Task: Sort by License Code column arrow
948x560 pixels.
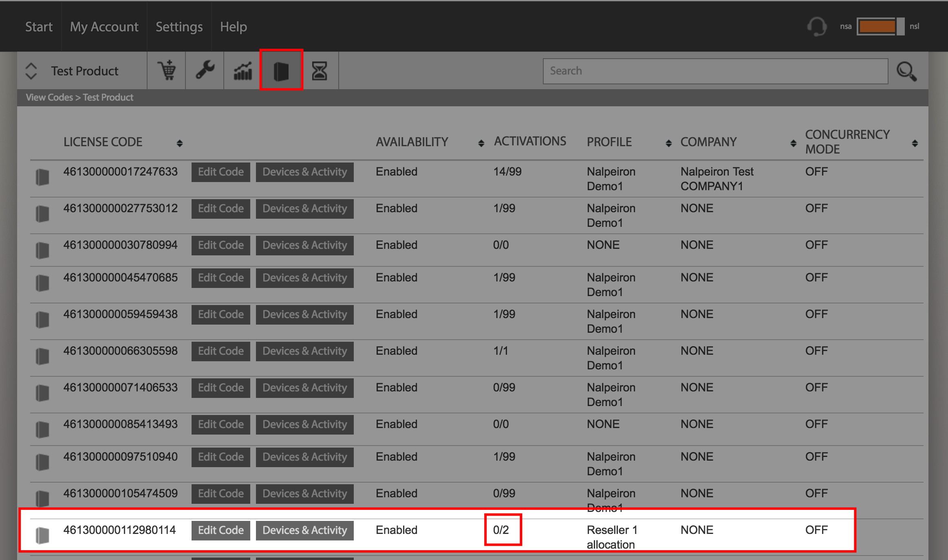Action: (179, 143)
